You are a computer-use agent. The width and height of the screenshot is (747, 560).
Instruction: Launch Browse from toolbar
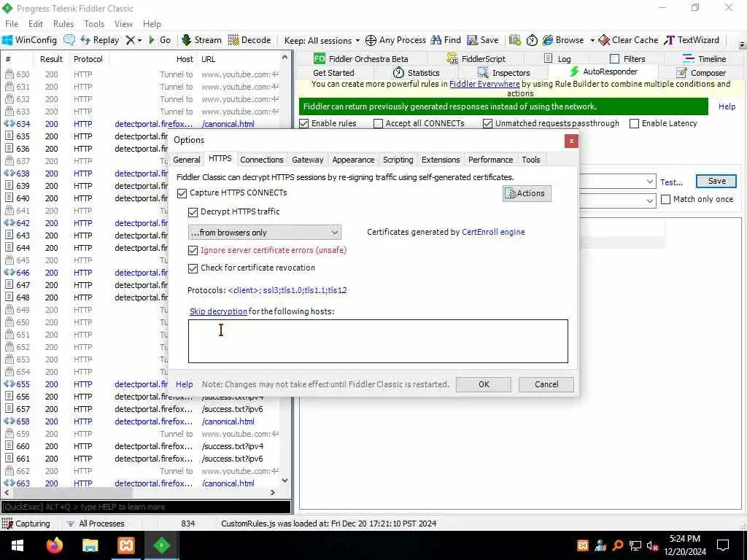(563, 40)
